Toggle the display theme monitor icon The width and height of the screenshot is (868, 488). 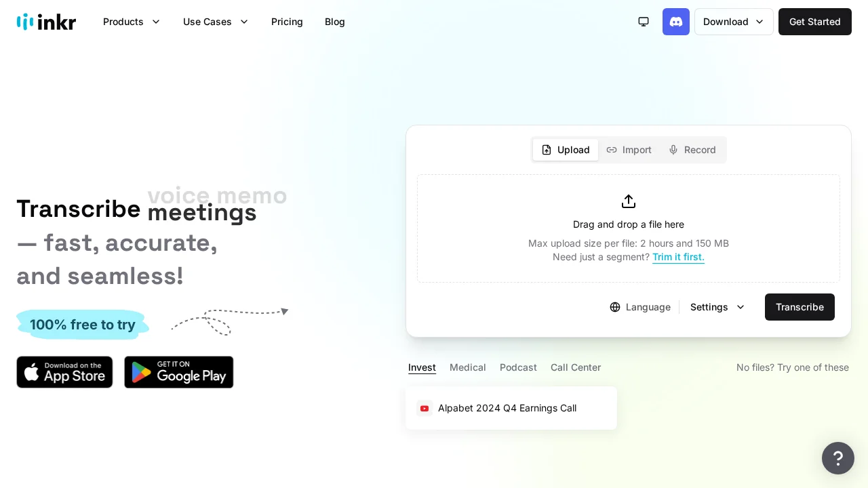point(644,22)
